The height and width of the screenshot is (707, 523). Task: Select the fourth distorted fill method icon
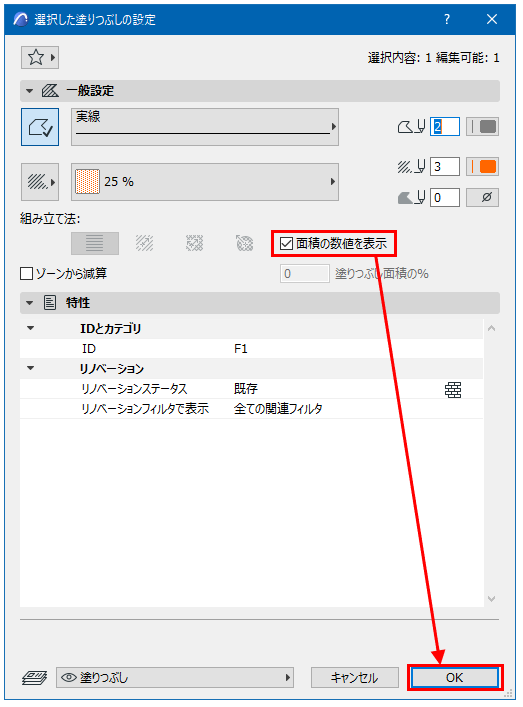click(x=244, y=243)
